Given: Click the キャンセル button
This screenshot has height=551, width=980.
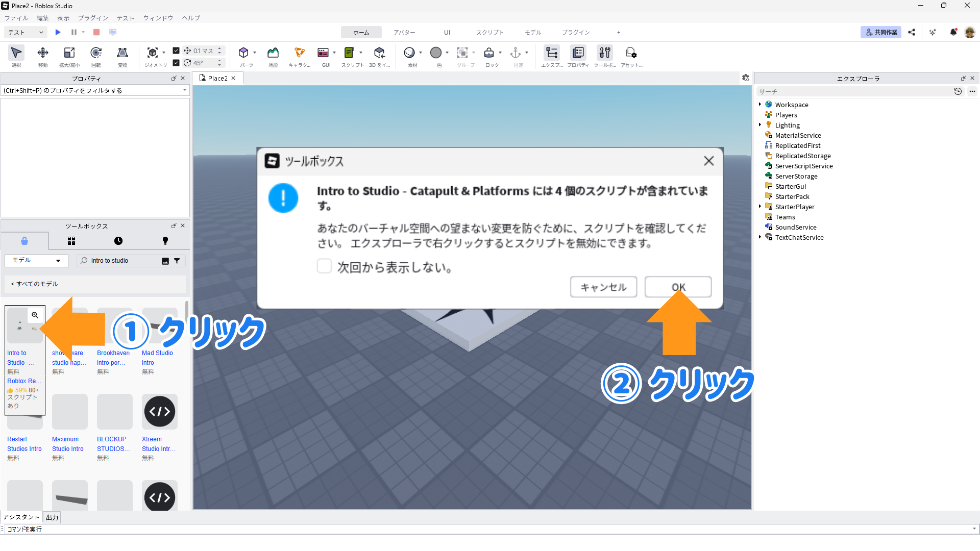Looking at the screenshot, I should coord(603,287).
